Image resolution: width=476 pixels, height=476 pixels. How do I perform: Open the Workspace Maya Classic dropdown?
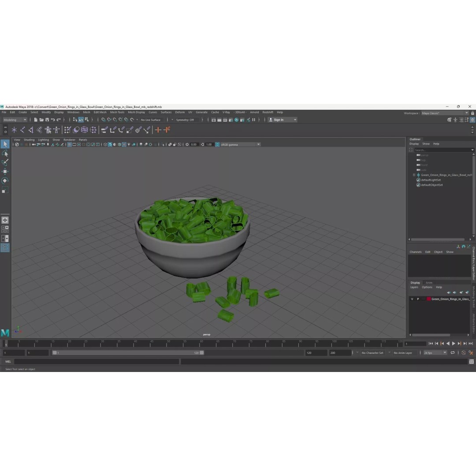click(445, 113)
